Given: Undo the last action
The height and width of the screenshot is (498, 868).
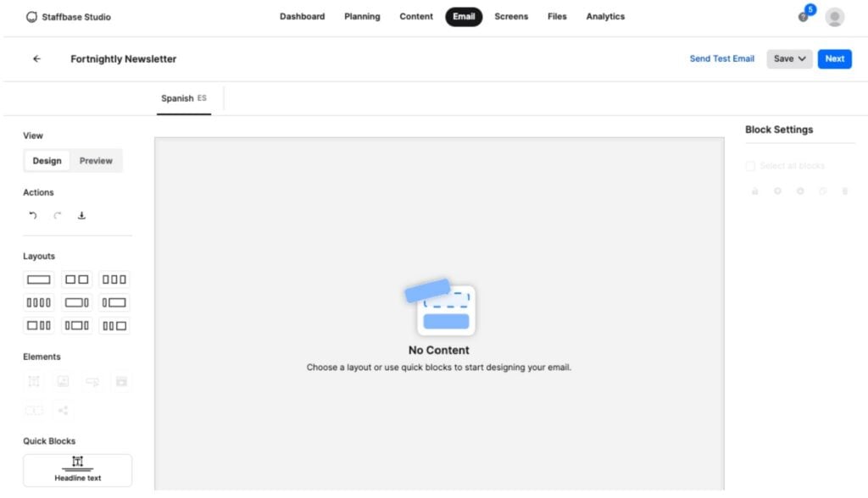Looking at the screenshot, I should point(33,215).
